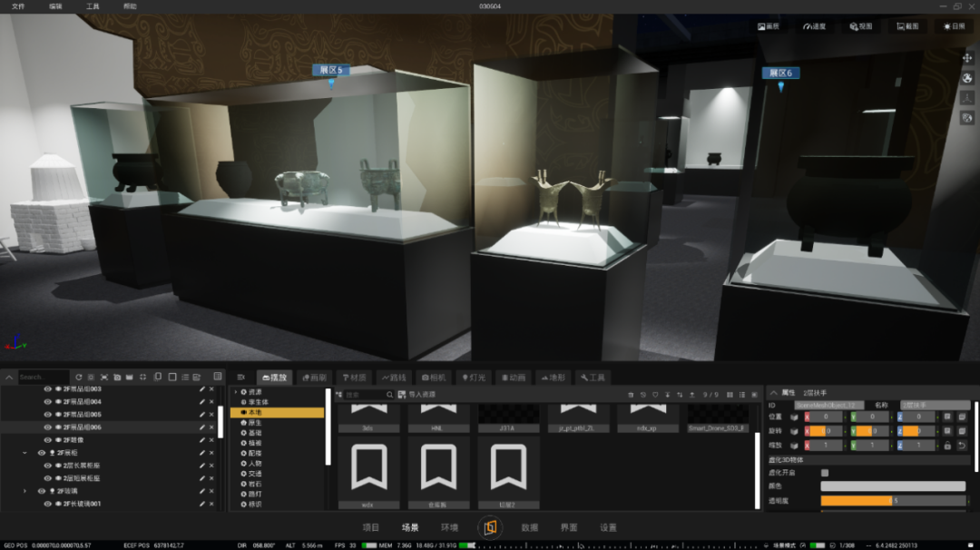Collapse the 属性 properties panel header
The height and width of the screenshot is (550, 980).
[x=774, y=392]
